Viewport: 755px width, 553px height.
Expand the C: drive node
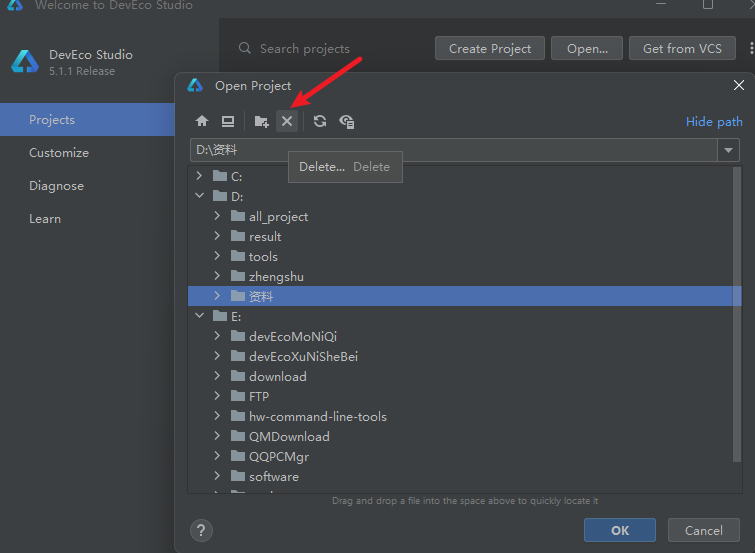tap(199, 176)
